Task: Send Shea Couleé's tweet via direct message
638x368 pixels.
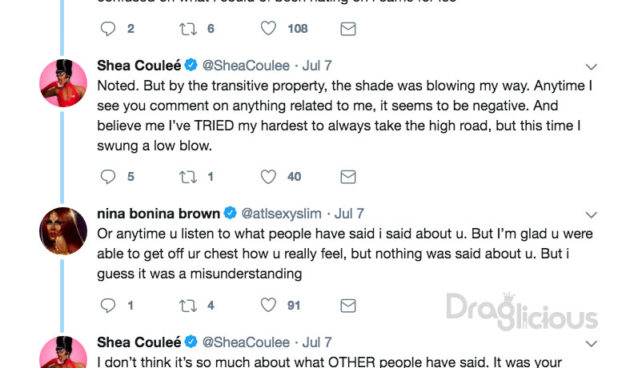Action: tap(348, 177)
